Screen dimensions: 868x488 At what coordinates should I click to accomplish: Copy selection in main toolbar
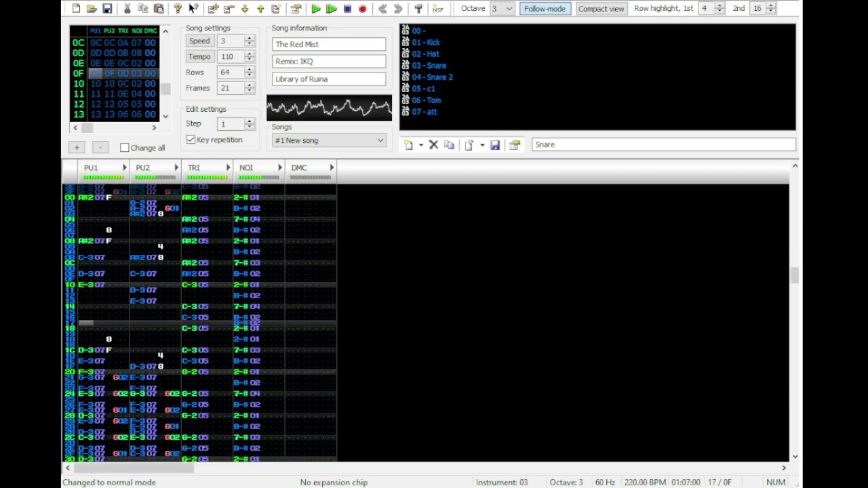point(142,9)
